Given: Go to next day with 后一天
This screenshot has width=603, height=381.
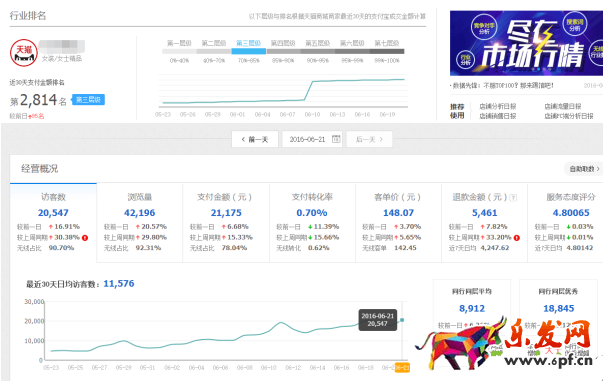Looking at the screenshot, I should point(369,139).
